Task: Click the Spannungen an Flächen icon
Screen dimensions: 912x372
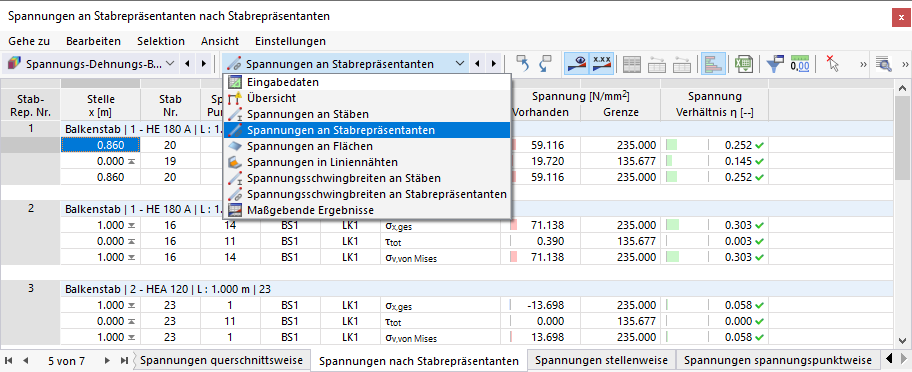Action: pos(234,146)
